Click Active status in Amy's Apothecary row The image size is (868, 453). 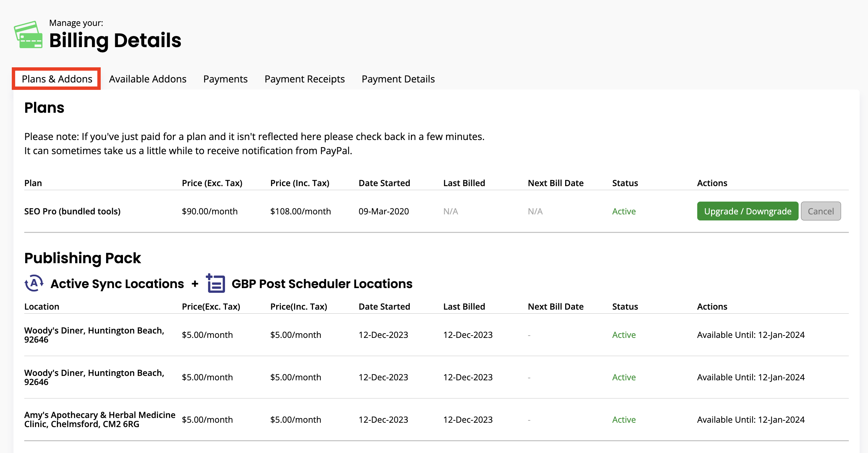pyautogui.click(x=624, y=419)
